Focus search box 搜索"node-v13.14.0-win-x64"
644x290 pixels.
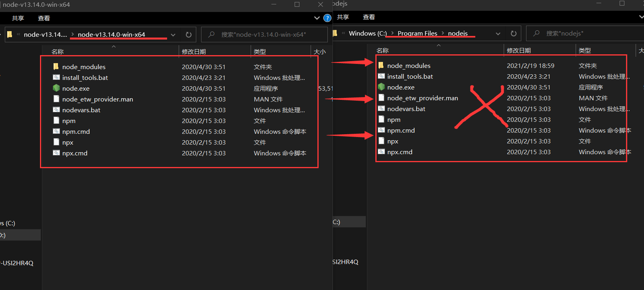[x=264, y=35]
